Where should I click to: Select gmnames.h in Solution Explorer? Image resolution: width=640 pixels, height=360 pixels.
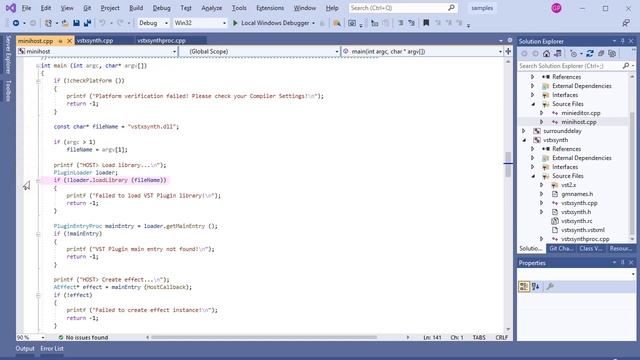tap(577, 194)
